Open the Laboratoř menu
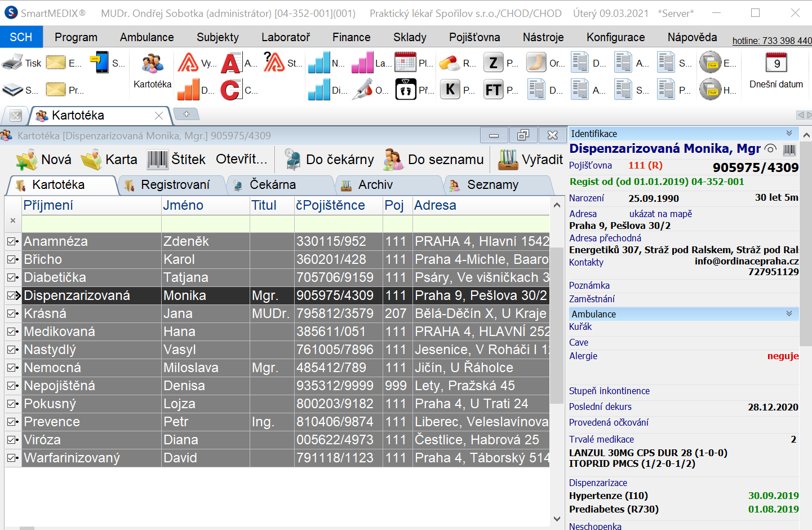 pyautogui.click(x=286, y=37)
